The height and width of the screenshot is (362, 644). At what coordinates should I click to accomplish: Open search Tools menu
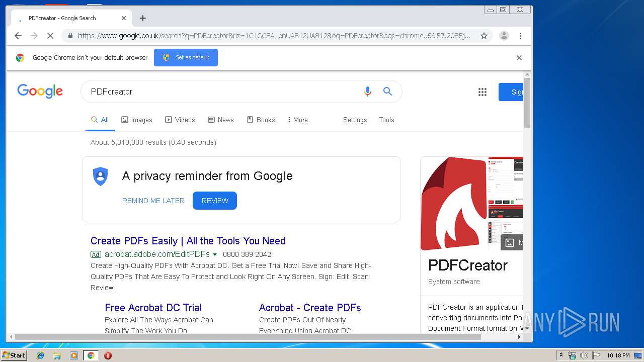click(x=386, y=120)
